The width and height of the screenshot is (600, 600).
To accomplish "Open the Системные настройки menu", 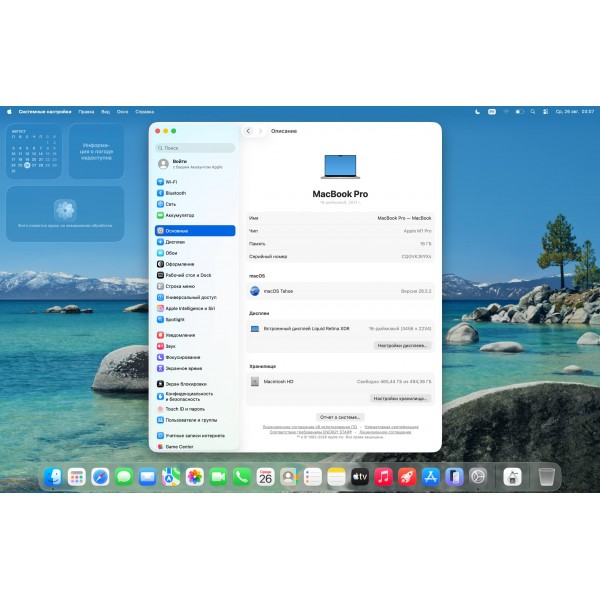I will tap(45, 112).
